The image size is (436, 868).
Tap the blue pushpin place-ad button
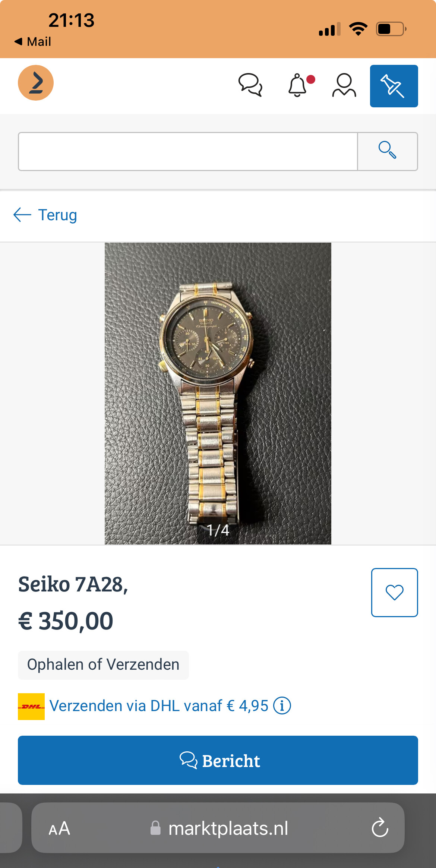(394, 86)
